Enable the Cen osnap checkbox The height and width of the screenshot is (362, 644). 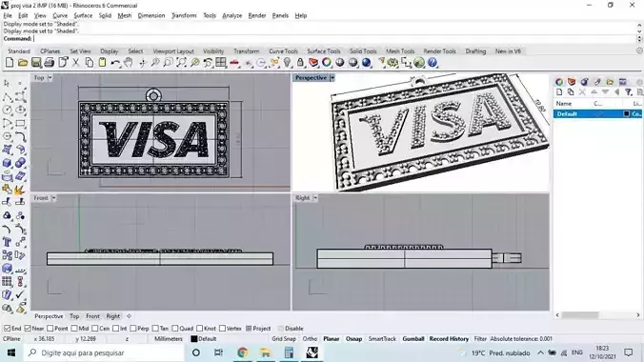pyautogui.click(x=95, y=329)
